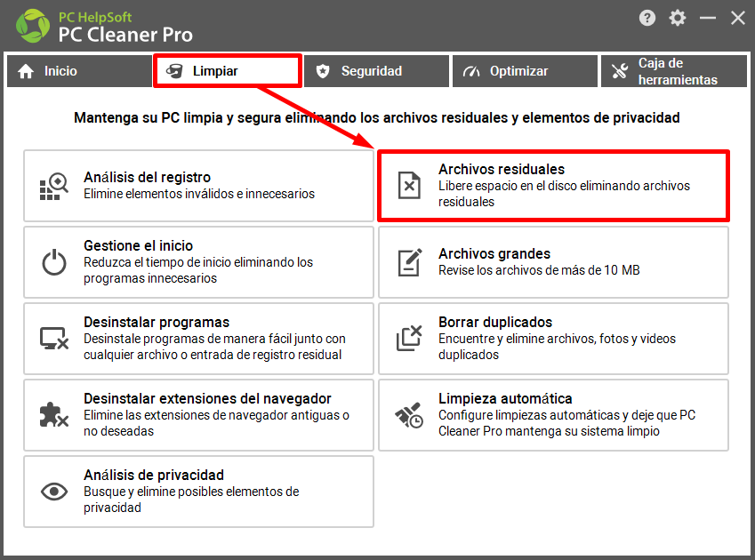The height and width of the screenshot is (560, 755).
Task: Click the puzzle piece extensions icon
Action: click(x=54, y=415)
